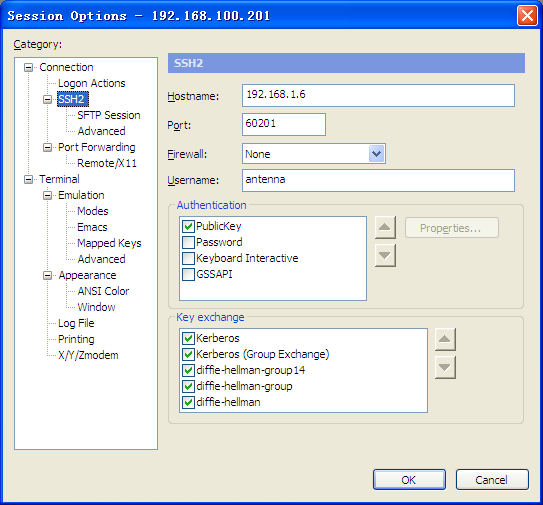
Task: Click the Properties... button
Action: 452,228
